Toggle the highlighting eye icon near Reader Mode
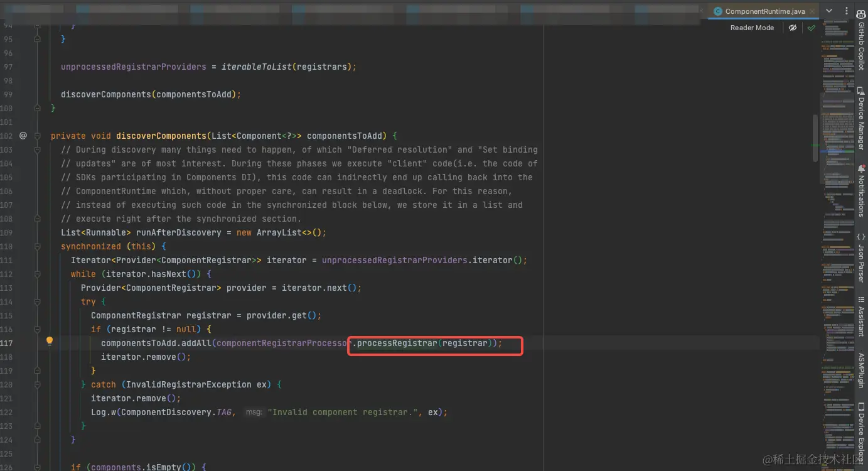The height and width of the screenshot is (471, 868). click(x=793, y=28)
